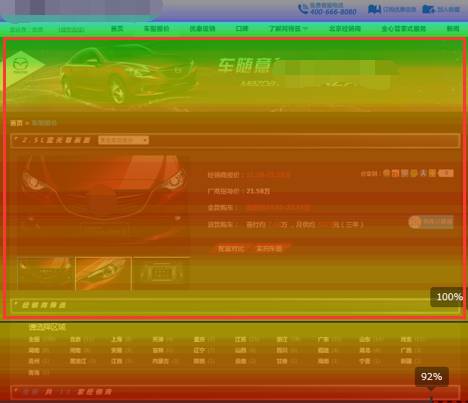468x403 pixels.
Task: Click the phone icon beside 400-666-8080
Action: [303, 9]
